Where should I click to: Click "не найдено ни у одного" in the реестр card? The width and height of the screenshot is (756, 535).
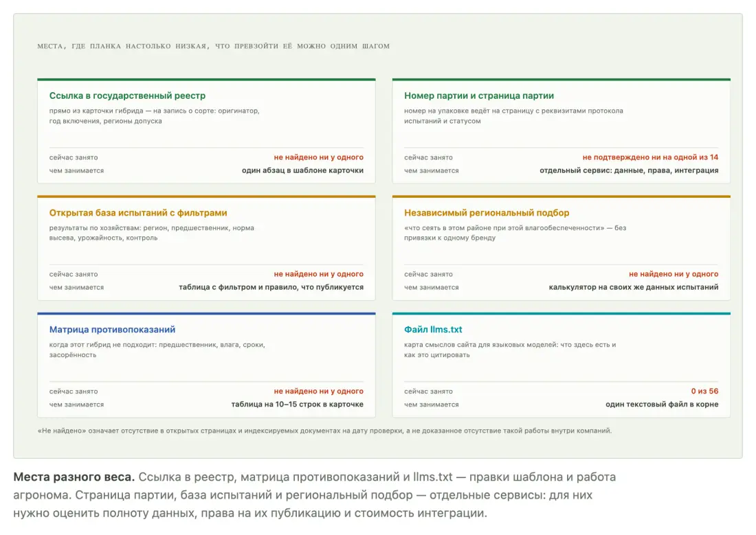point(319,157)
